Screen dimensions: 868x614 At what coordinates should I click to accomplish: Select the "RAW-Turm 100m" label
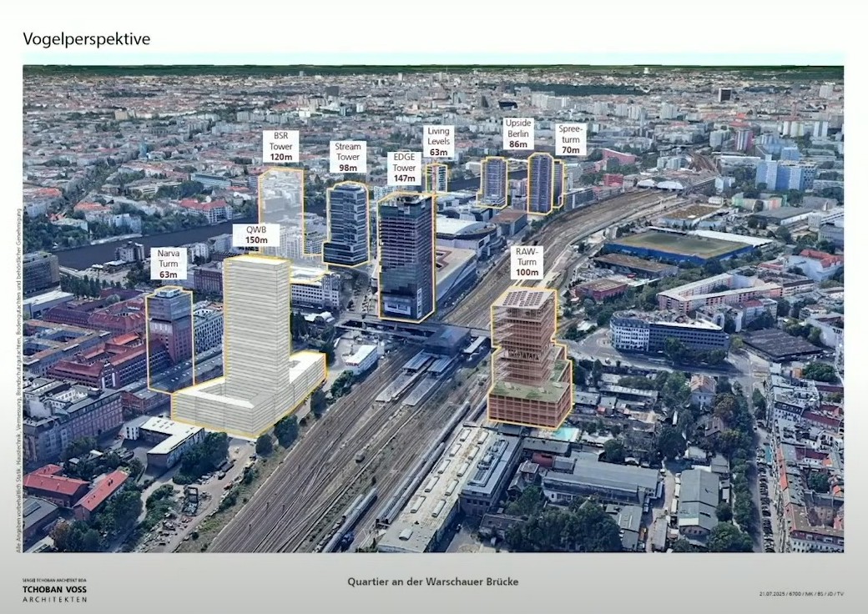527,262
